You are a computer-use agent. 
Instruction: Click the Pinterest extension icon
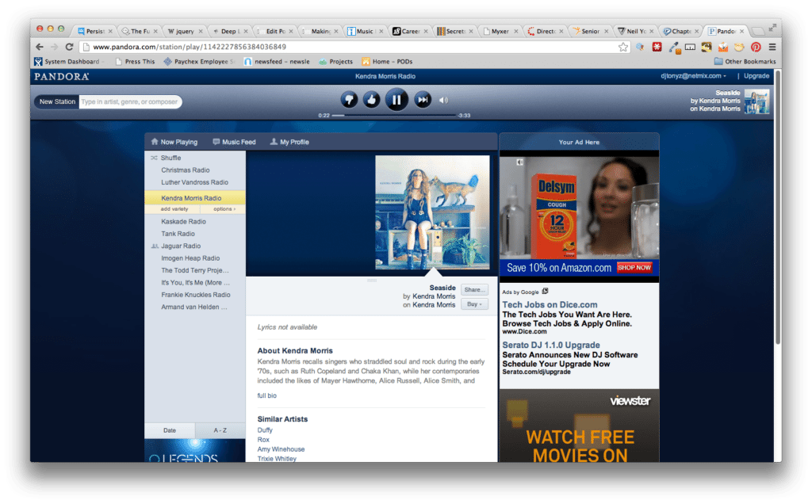pyautogui.click(x=756, y=47)
